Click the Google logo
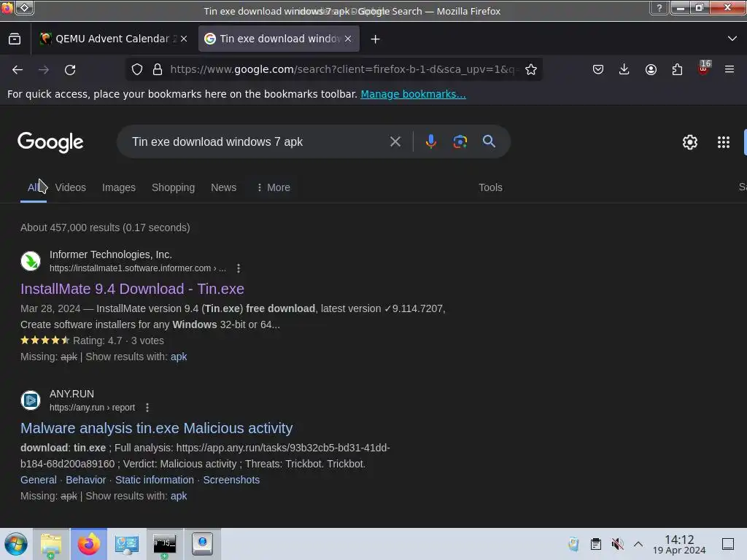 pyautogui.click(x=50, y=142)
